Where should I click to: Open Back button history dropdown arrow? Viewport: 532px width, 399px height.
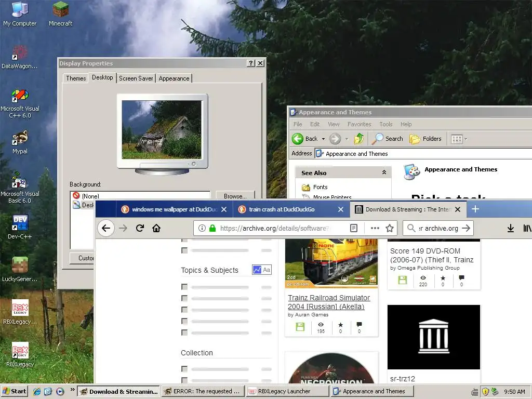323,139
